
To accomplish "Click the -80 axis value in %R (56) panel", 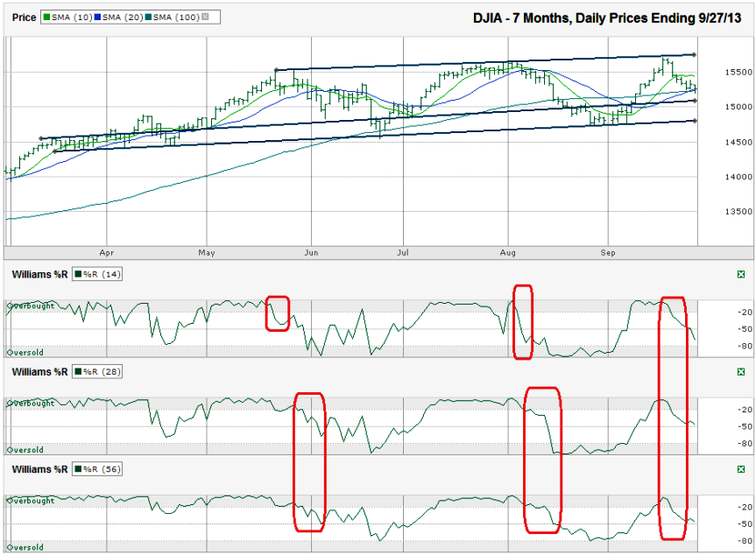I will click(745, 541).
